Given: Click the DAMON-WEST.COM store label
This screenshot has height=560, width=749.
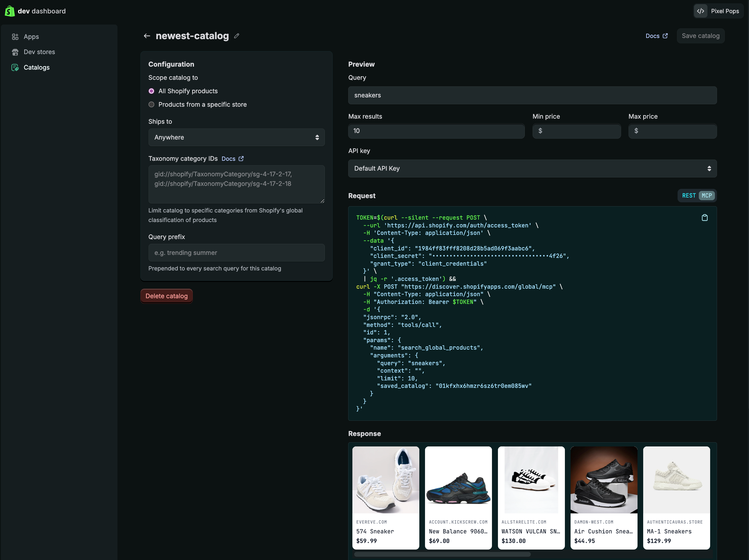Looking at the screenshot, I should coord(594,522).
